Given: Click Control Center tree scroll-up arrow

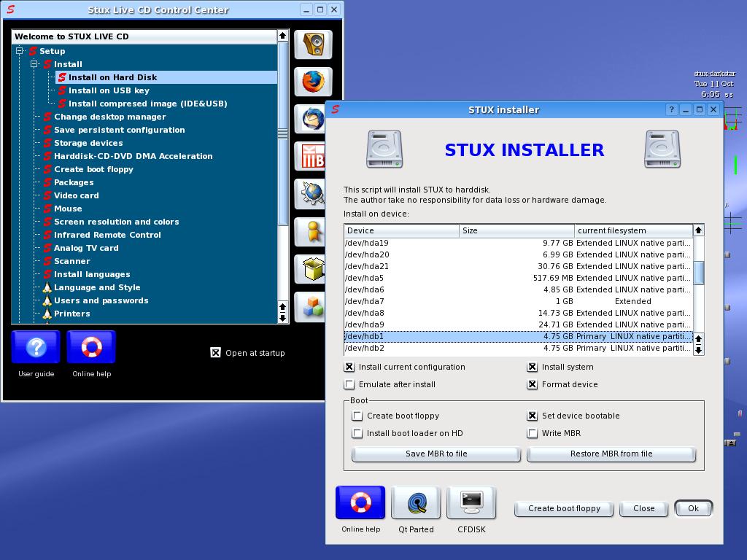Looking at the screenshot, I should click(x=282, y=36).
